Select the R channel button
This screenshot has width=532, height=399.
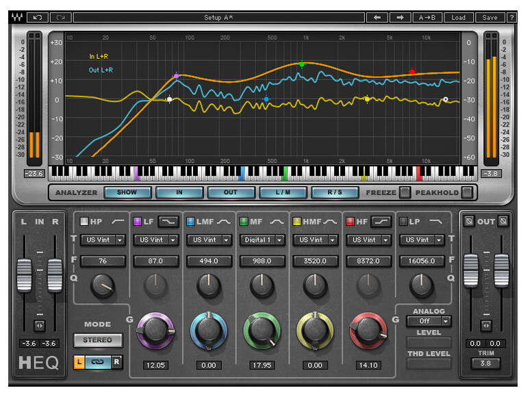pyautogui.click(x=116, y=362)
